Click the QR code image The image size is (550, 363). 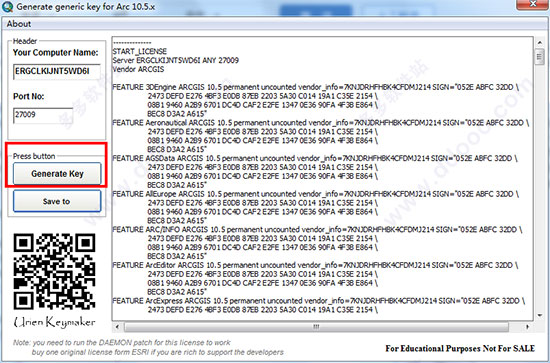[54, 271]
